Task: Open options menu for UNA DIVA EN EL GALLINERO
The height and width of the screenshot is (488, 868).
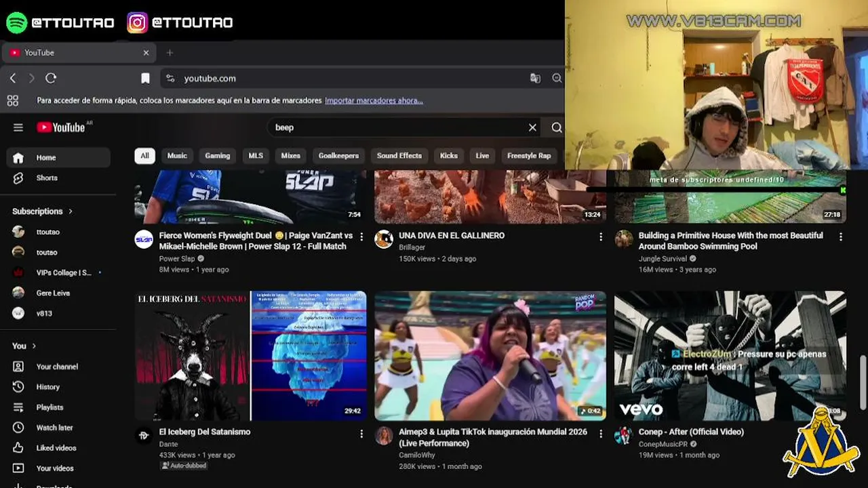Action: [x=601, y=237]
